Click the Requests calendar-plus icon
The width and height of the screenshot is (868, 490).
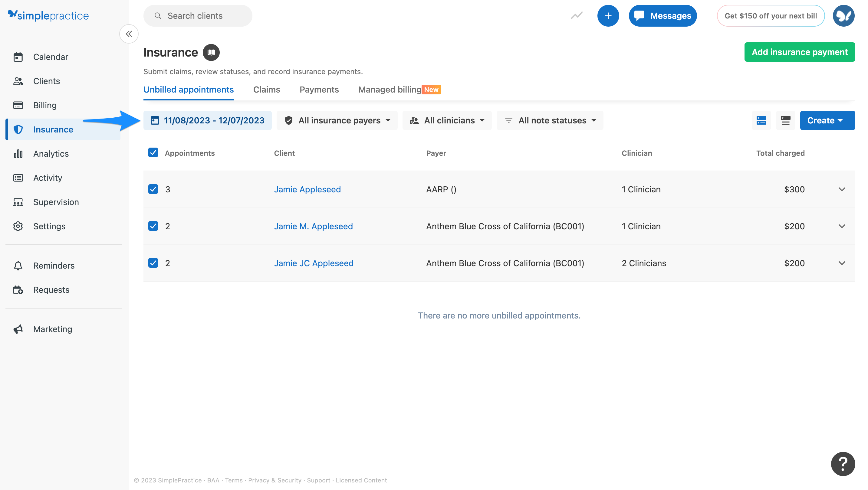point(18,290)
